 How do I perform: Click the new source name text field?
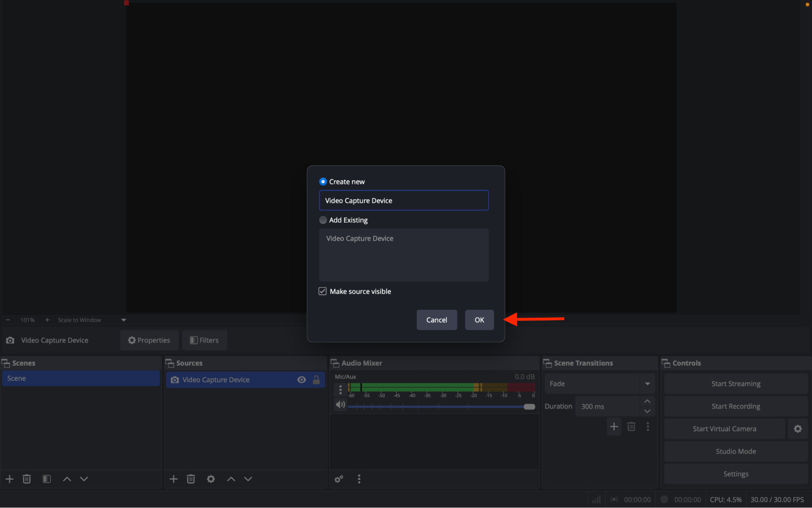403,200
